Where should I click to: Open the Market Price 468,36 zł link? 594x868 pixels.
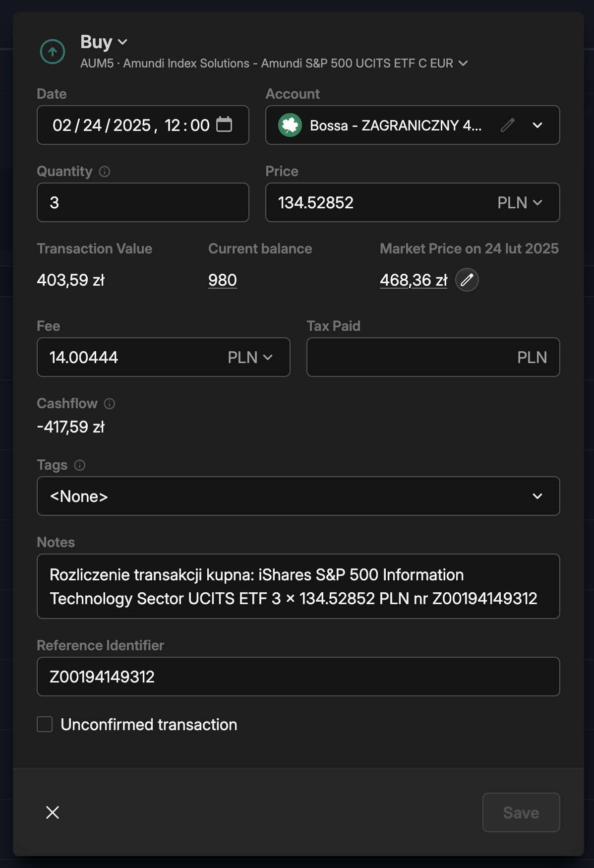coord(414,280)
